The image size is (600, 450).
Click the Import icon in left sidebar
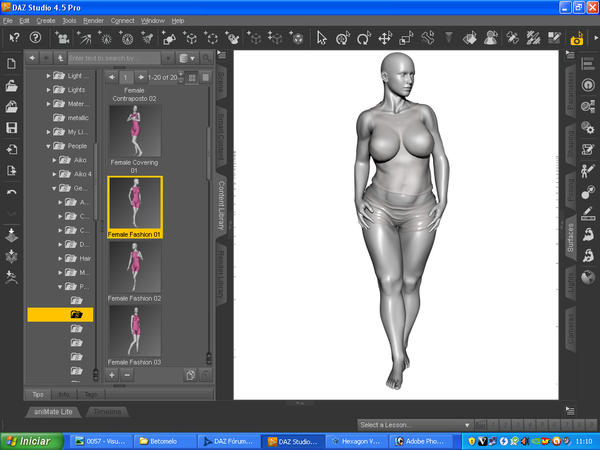point(11,149)
